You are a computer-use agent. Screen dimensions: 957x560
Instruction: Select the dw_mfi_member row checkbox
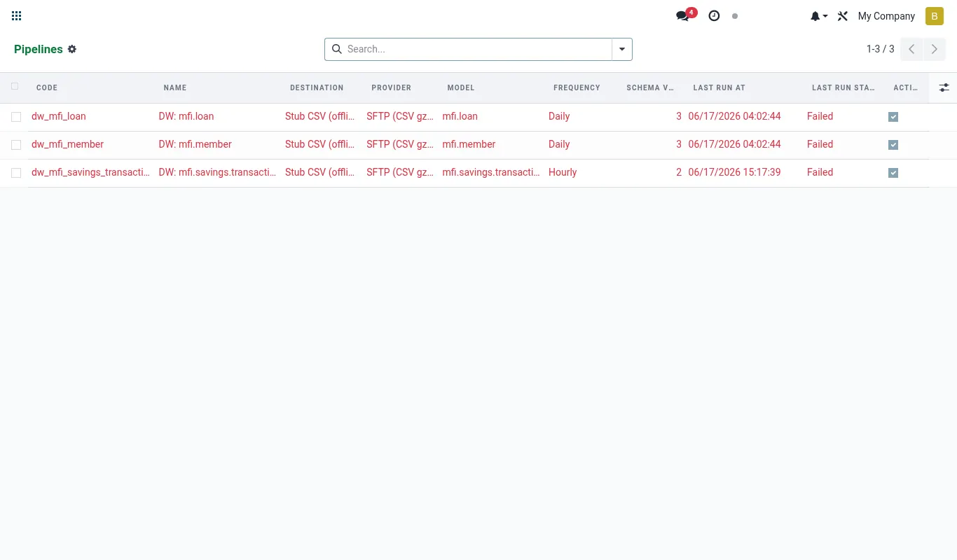coord(16,145)
